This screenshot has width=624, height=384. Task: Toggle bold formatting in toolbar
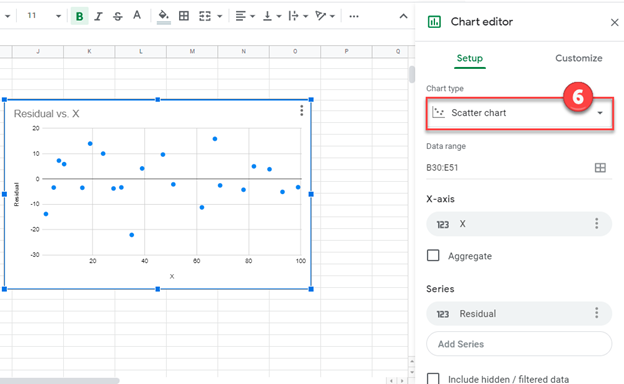coord(80,16)
